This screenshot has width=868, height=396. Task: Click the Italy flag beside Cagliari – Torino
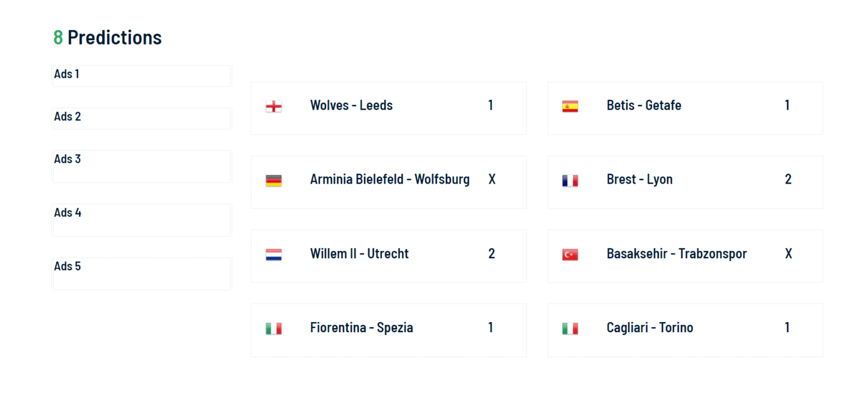tap(570, 328)
